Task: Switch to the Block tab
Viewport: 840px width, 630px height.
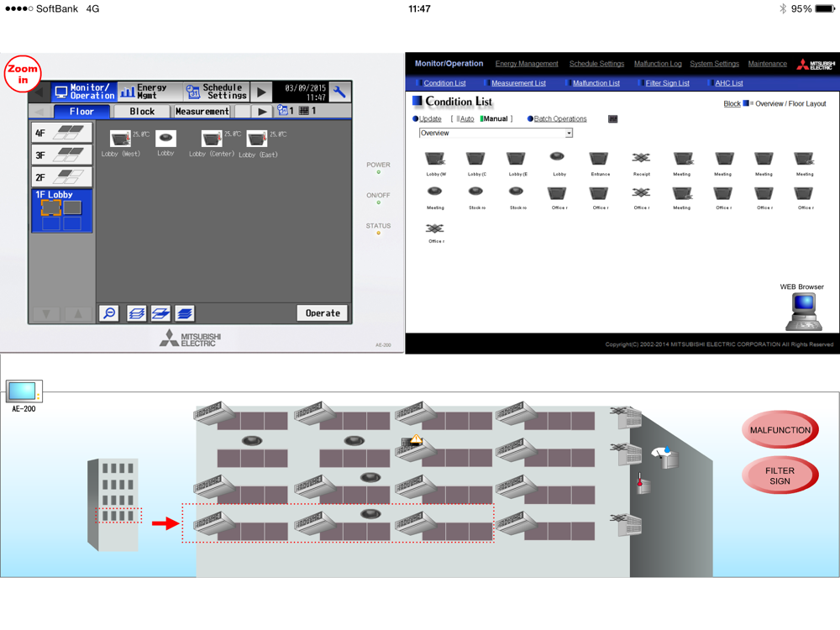Action: pos(142,112)
